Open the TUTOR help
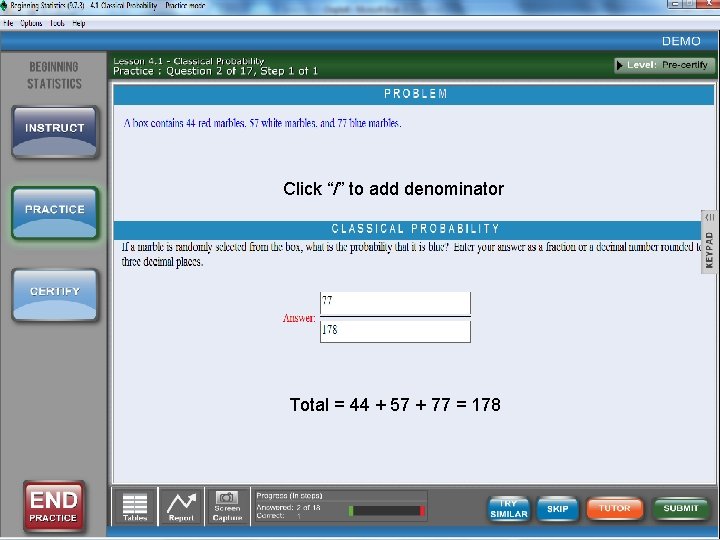The height and width of the screenshot is (540, 720). point(614,508)
